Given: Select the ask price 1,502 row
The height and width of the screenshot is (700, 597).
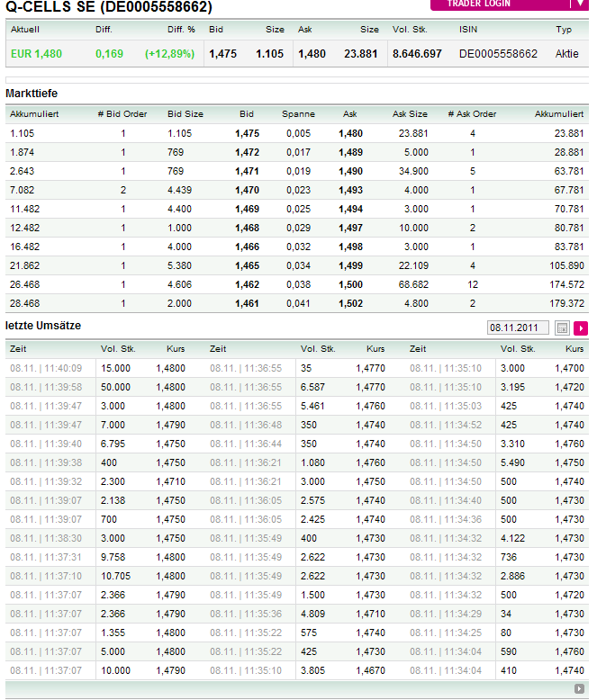Looking at the screenshot, I should 351,303.
